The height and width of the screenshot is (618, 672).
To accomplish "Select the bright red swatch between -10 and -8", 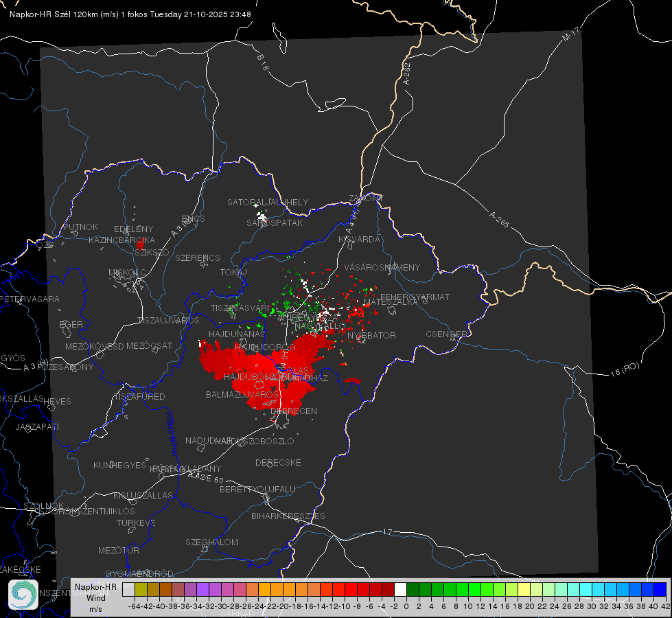I will [351, 590].
